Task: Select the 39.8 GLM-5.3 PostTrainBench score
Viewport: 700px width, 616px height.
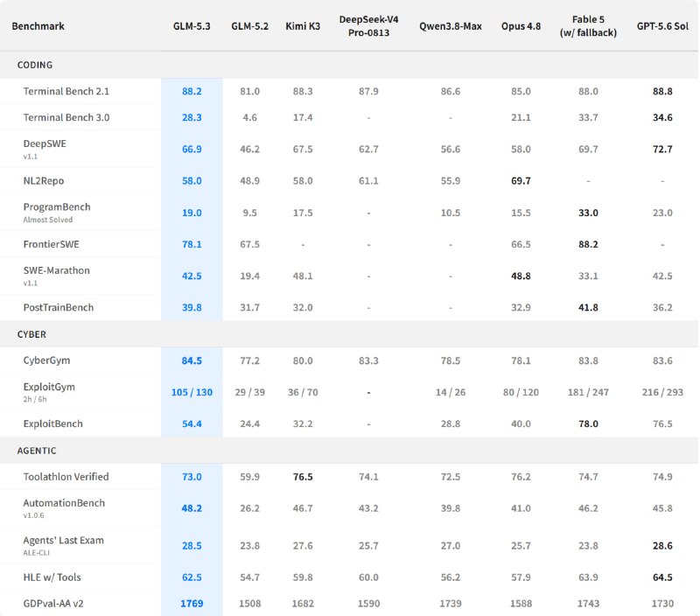Action: [192, 307]
